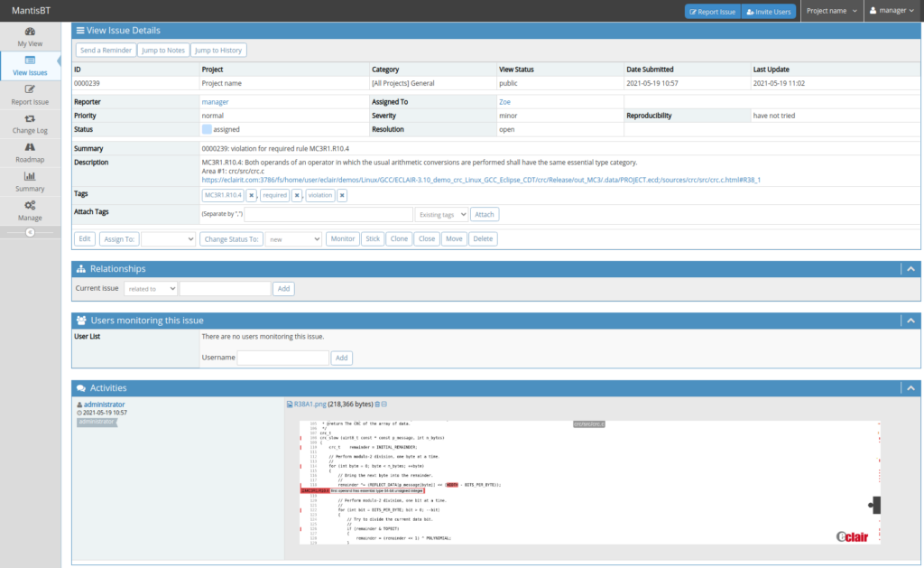Open the Change Log sidebar item
This screenshot has height=568, width=924.
[30, 124]
